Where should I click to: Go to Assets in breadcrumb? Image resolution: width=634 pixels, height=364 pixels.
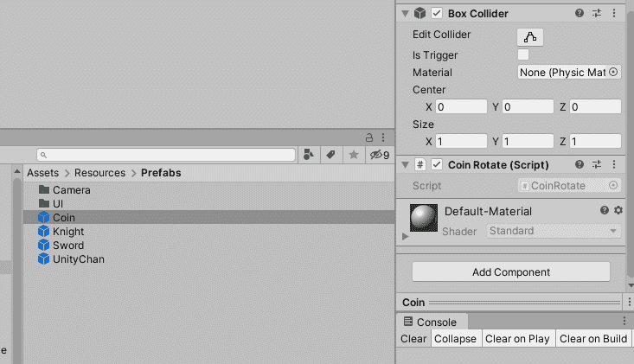tap(43, 173)
